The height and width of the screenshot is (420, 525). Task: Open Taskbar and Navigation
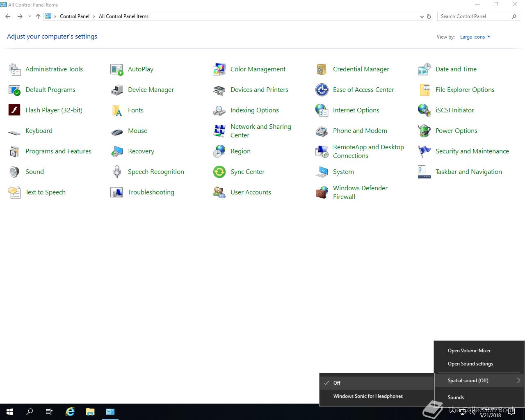(x=469, y=172)
